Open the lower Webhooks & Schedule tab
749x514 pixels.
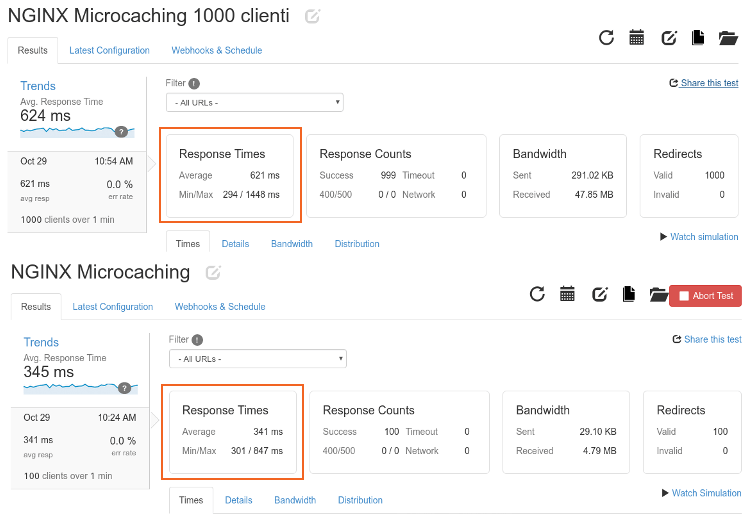(220, 307)
